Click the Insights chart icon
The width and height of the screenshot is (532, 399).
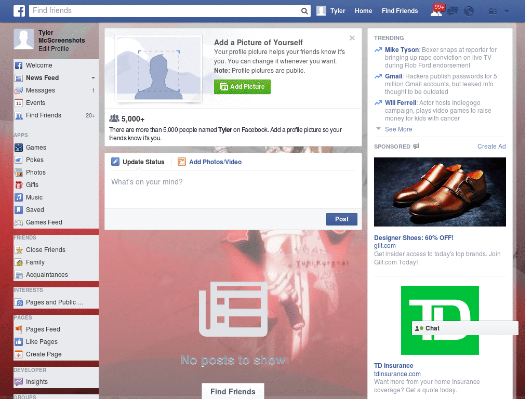tap(19, 382)
